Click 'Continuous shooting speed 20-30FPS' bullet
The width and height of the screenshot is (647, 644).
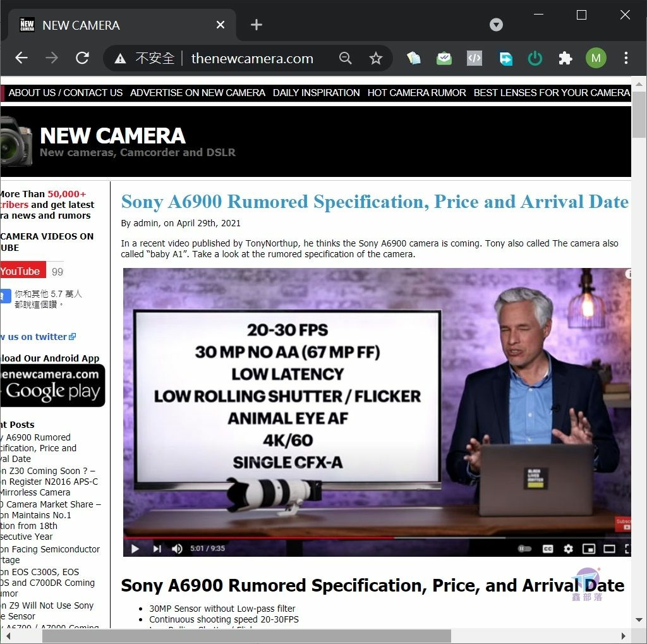coord(224,619)
